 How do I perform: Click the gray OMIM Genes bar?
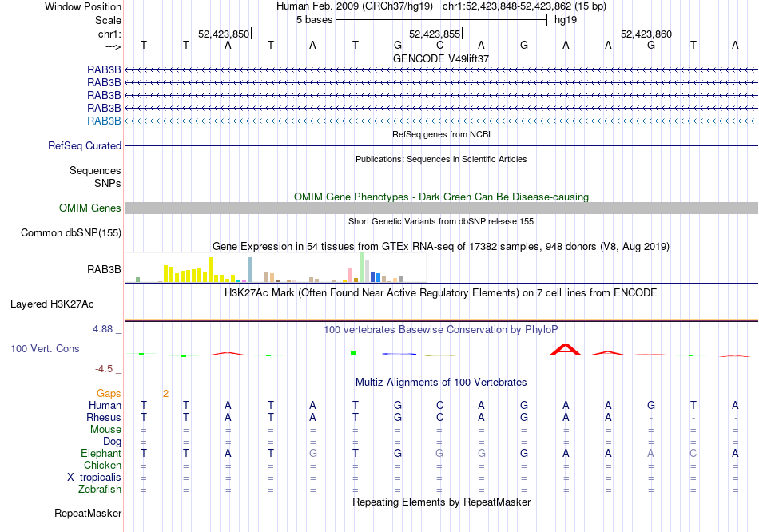coord(441,208)
